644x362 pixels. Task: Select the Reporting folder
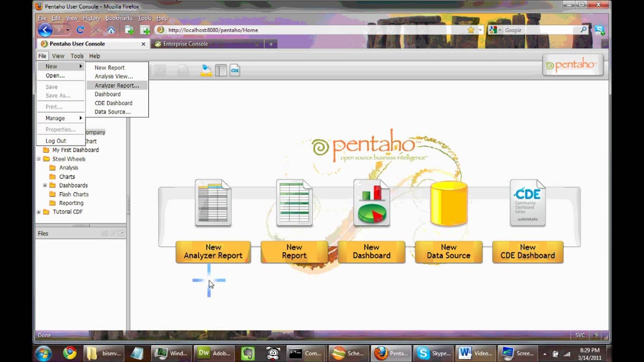click(71, 203)
